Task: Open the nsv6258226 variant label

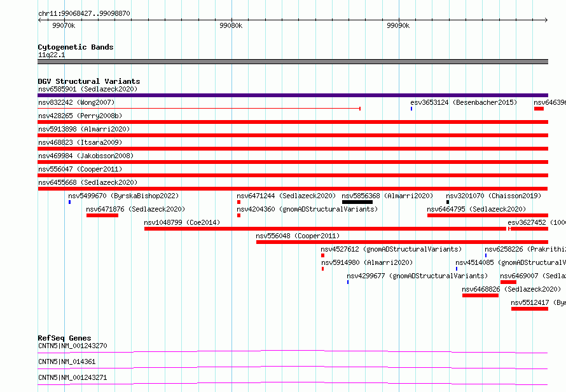Action: coord(525,249)
